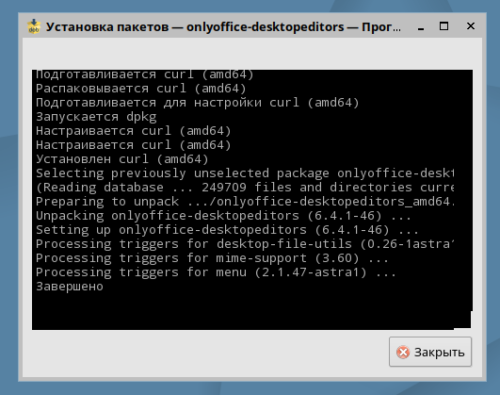Minimize the package installation window
The height and width of the screenshot is (395, 500).
[x=421, y=27]
